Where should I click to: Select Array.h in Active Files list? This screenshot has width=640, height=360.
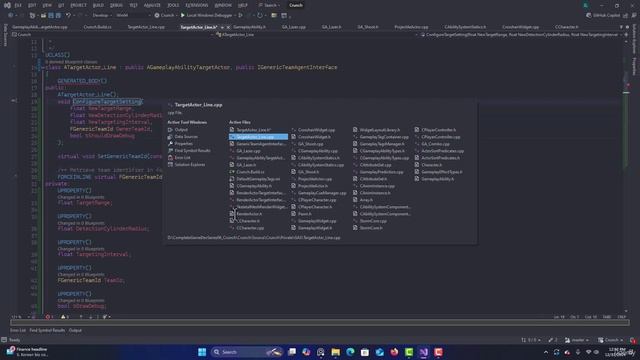click(363, 200)
